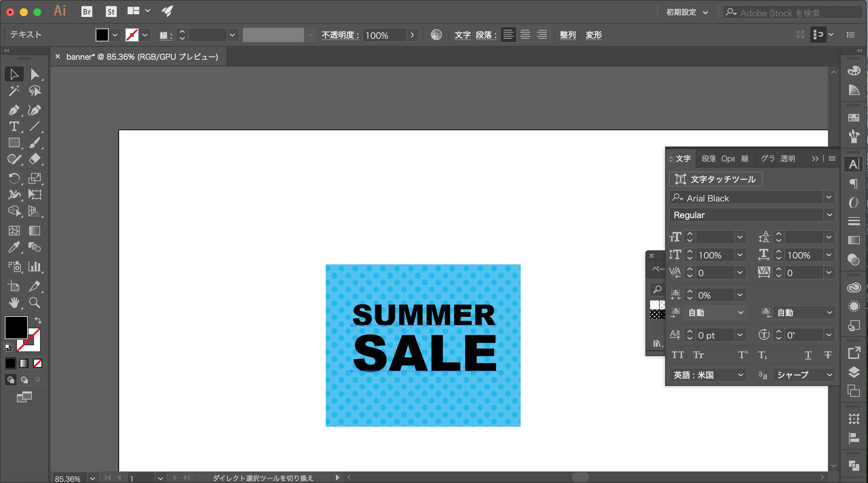Select the Scale tool
868x483 pixels.
pyautogui.click(x=35, y=178)
